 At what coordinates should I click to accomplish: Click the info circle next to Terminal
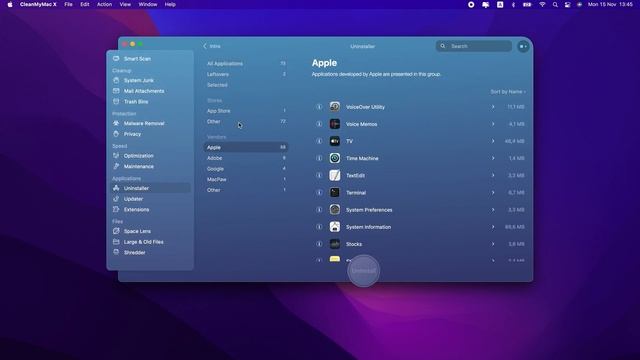[319, 193]
